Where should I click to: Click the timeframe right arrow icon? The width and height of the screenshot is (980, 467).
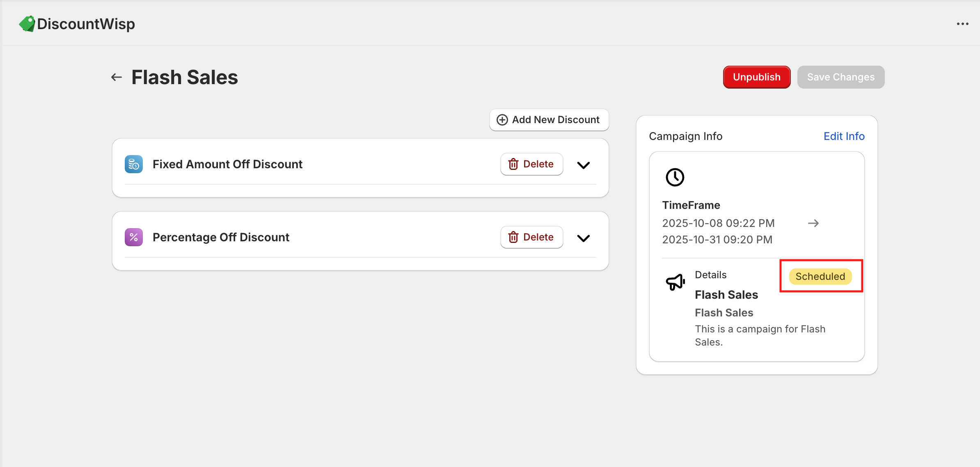tap(813, 223)
